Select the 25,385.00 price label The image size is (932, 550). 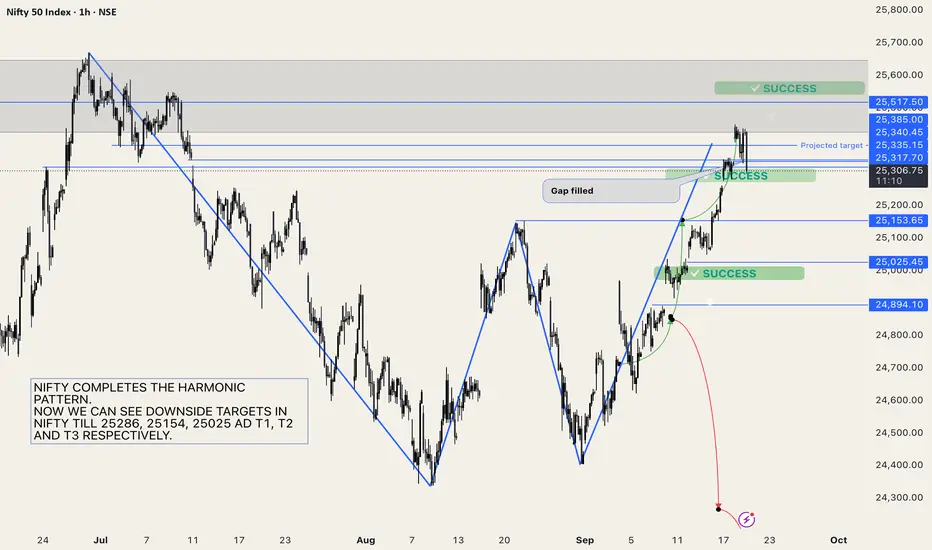point(899,120)
